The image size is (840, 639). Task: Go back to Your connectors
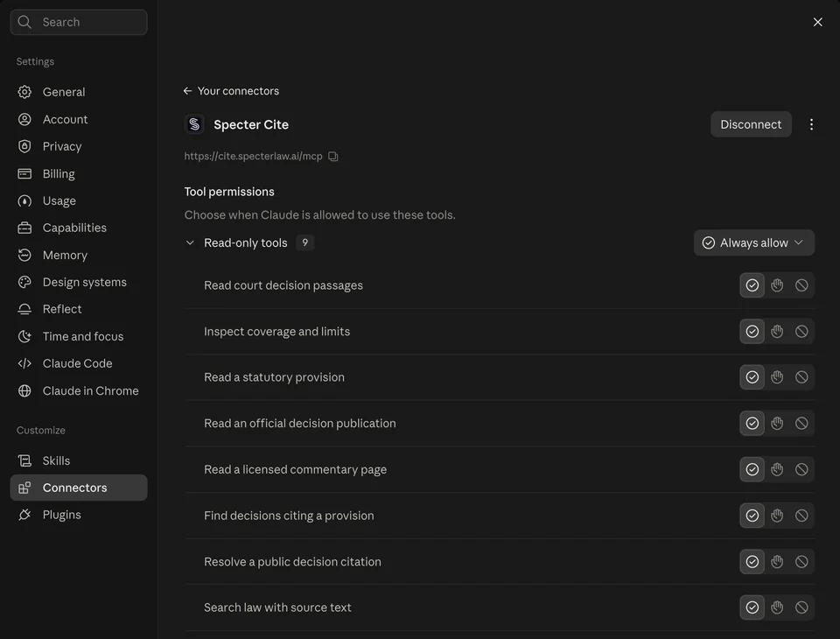pyautogui.click(x=231, y=91)
